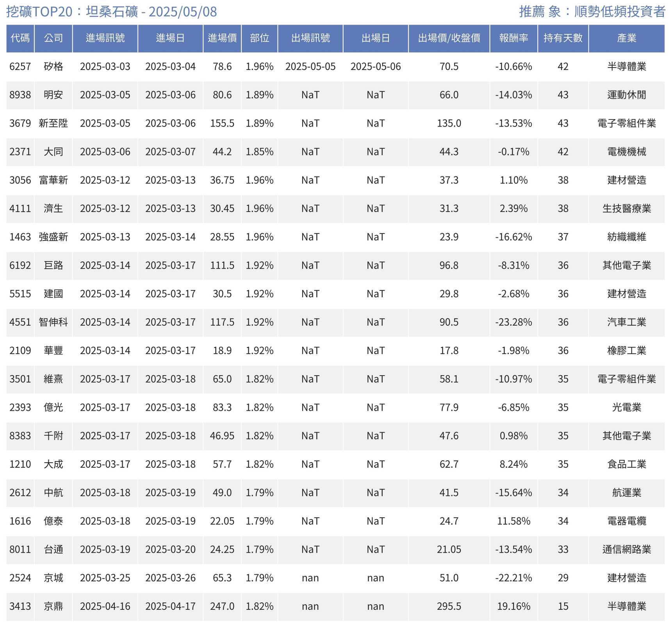Click company name 智伸科
This screenshot has height=627, width=672.
point(53,322)
